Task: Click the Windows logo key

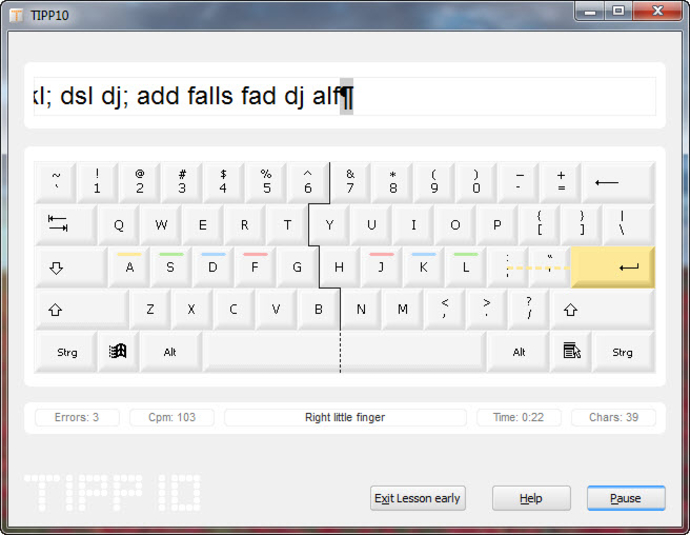Action: pyautogui.click(x=118, y=352)
